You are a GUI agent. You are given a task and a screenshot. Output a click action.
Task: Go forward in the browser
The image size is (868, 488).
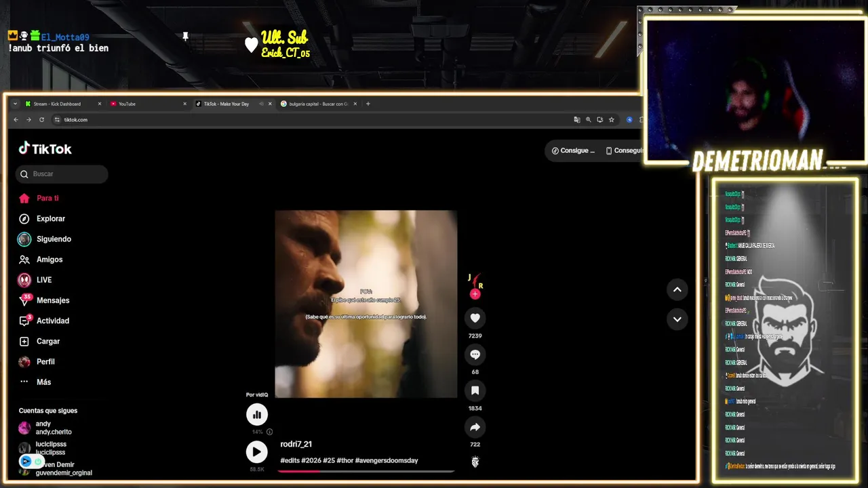pos(28,120)
